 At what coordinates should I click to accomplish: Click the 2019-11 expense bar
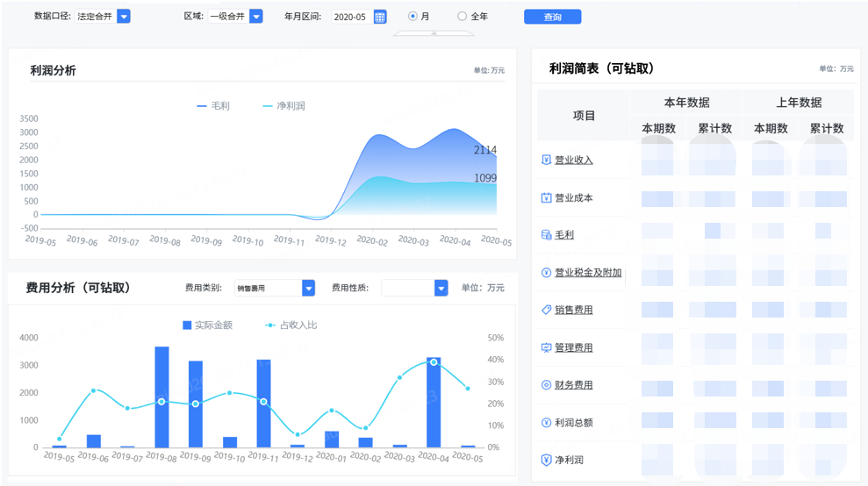264,404
